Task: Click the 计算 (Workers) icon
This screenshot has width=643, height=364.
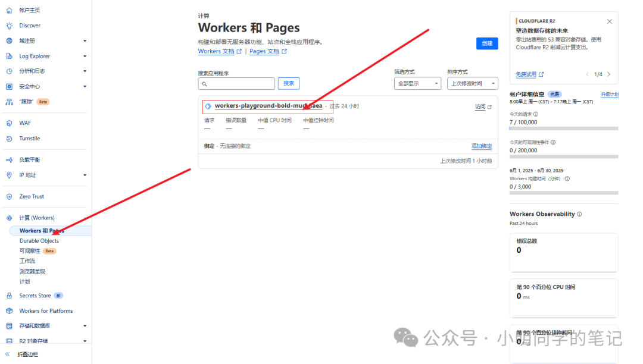Action: (9, 218)
